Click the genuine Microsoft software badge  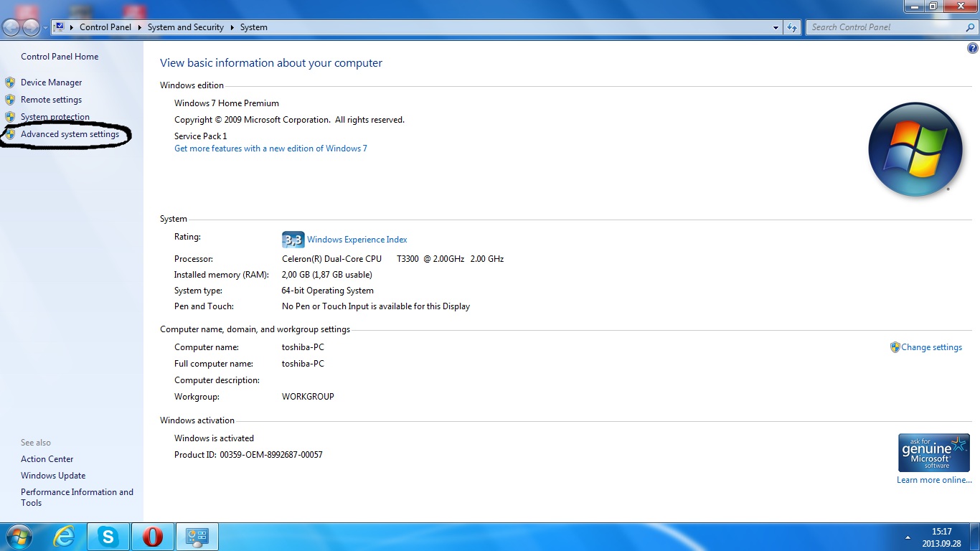click(x=934, y=452)
